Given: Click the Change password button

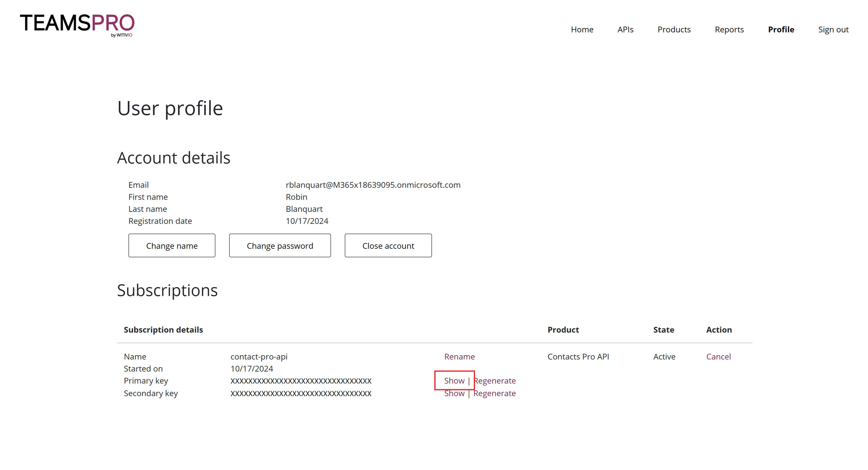Looking at the screenshot, I should coord(280,245).
